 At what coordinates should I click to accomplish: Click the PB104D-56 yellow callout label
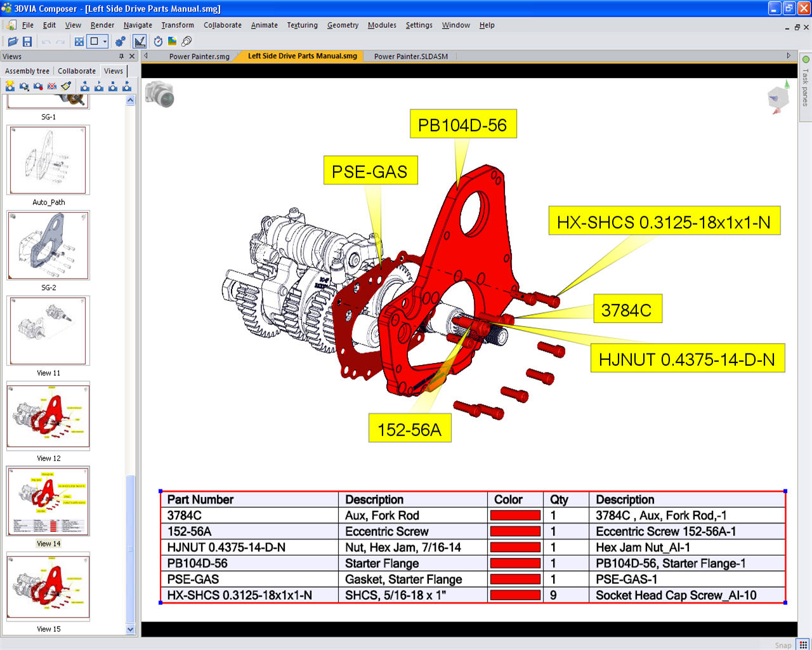tap(462, 125)
